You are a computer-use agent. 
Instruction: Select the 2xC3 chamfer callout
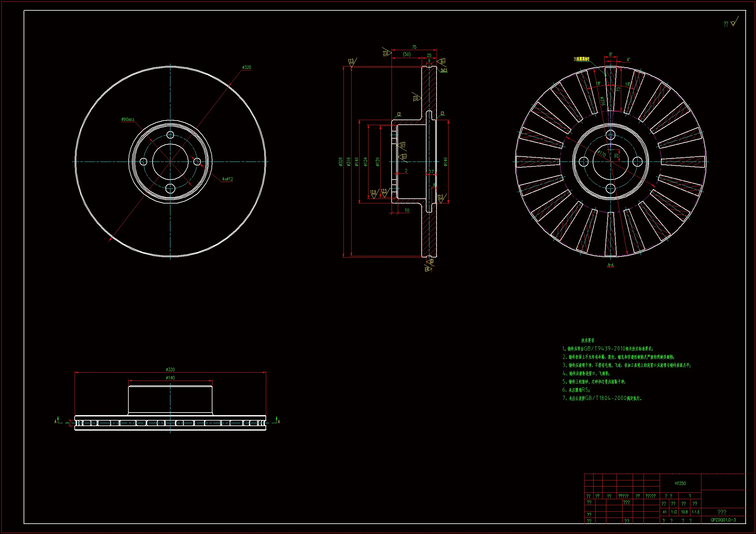click(x=444, y=70)
